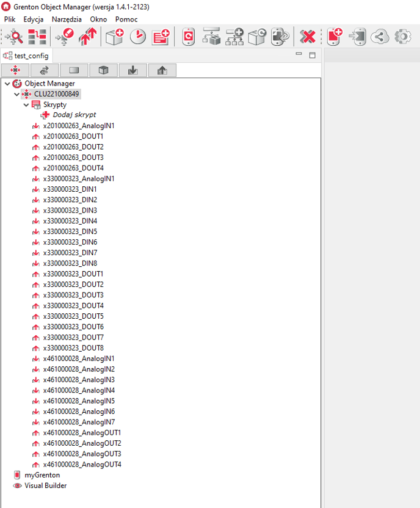420x508 pixels.
Task: Click the import to phone arrow icon
Action: [357, 37]
